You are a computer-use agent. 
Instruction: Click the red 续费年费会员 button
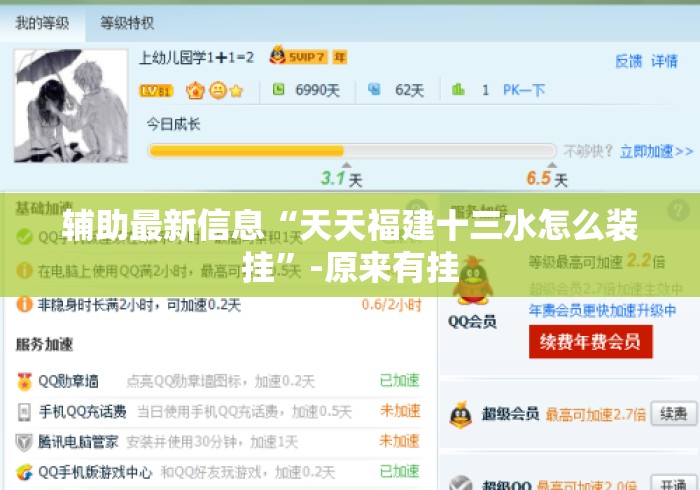pos(591,341)
